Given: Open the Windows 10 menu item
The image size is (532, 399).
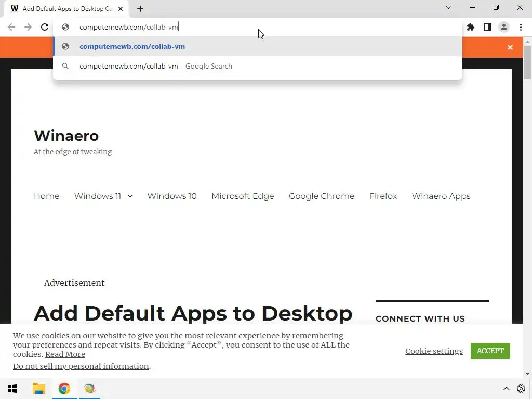Looking at the screenshot, I should point(172,196).
